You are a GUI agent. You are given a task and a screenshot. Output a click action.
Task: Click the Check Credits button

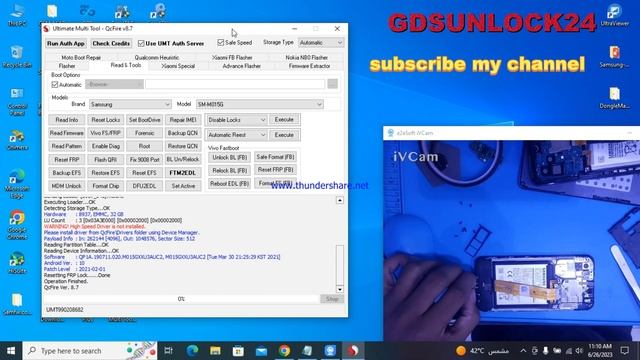click(x=111, y=43)
